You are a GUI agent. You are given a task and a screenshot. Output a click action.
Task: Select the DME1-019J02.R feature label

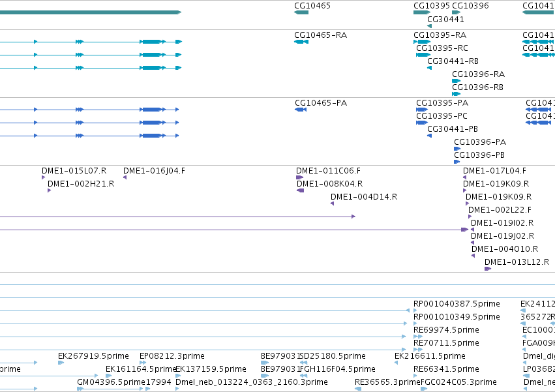click(x=502, y=236)
